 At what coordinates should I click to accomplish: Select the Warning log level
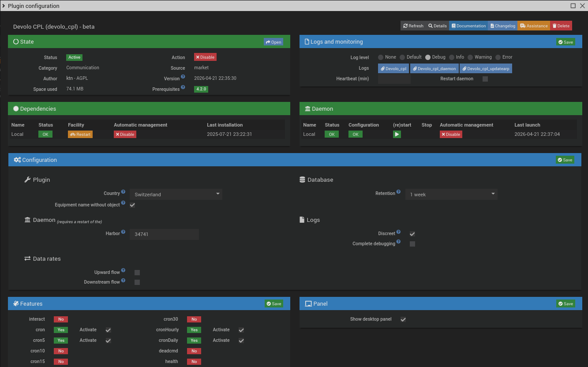470,57
